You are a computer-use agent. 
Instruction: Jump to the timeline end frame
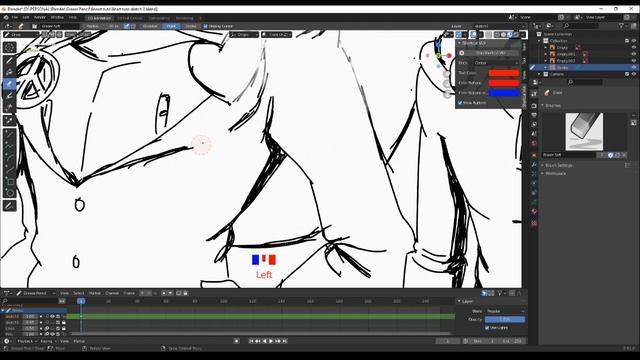[285, 341]
